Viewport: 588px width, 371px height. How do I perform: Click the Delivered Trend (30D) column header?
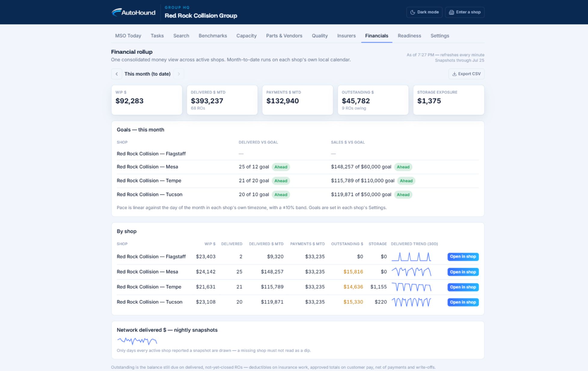point(414,244)
